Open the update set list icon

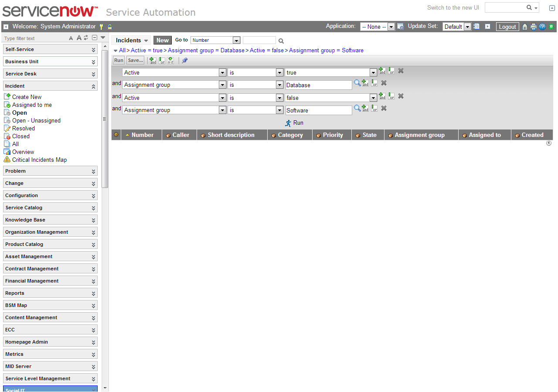(x=476, y=27)
